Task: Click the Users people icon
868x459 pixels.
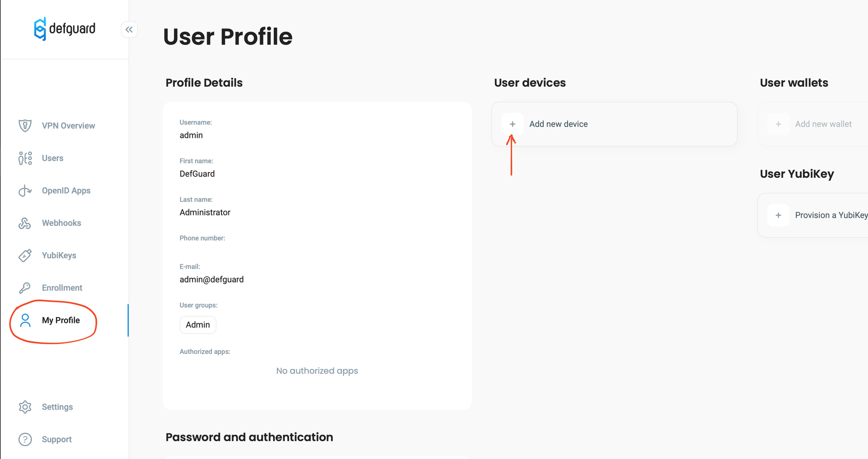Action: pos(25,158)
